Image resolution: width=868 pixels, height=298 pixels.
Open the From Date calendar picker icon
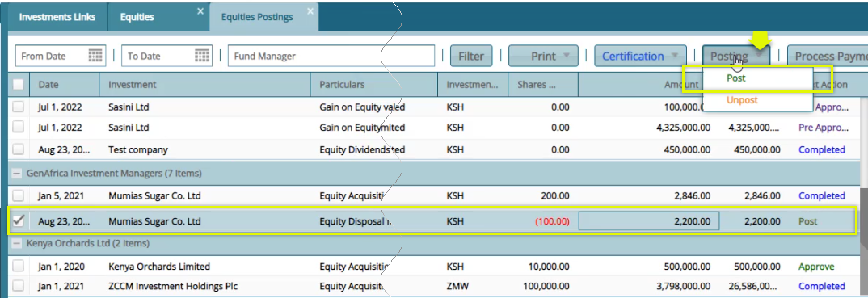coord(95,56)
